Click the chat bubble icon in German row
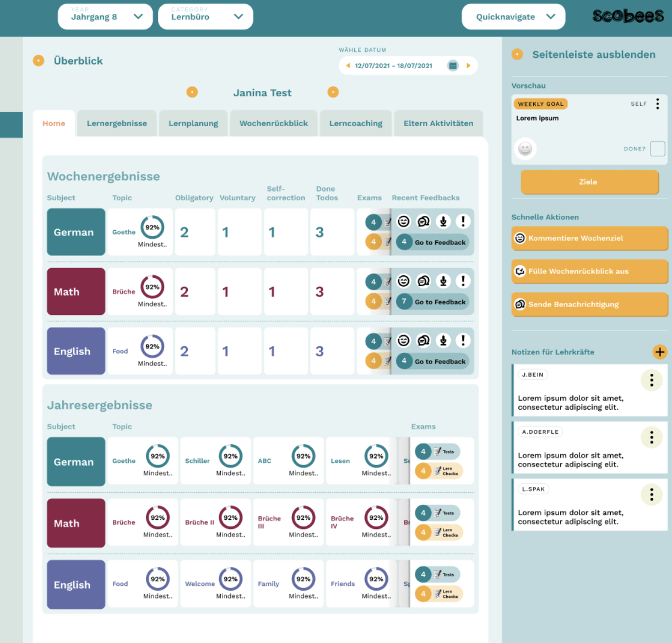Image resolution: width=672 pixels, height=643 pixels. pos(424,221)
